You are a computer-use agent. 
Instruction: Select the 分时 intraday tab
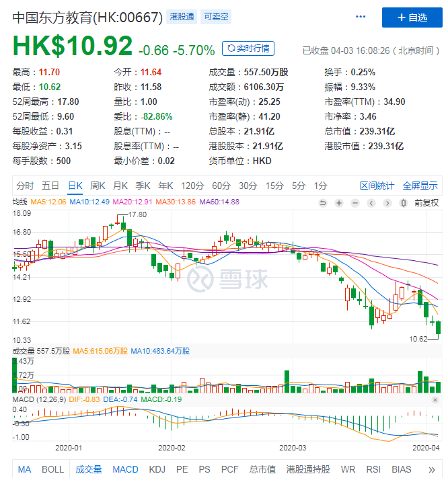pyautogui.click(x=25, y=186)
